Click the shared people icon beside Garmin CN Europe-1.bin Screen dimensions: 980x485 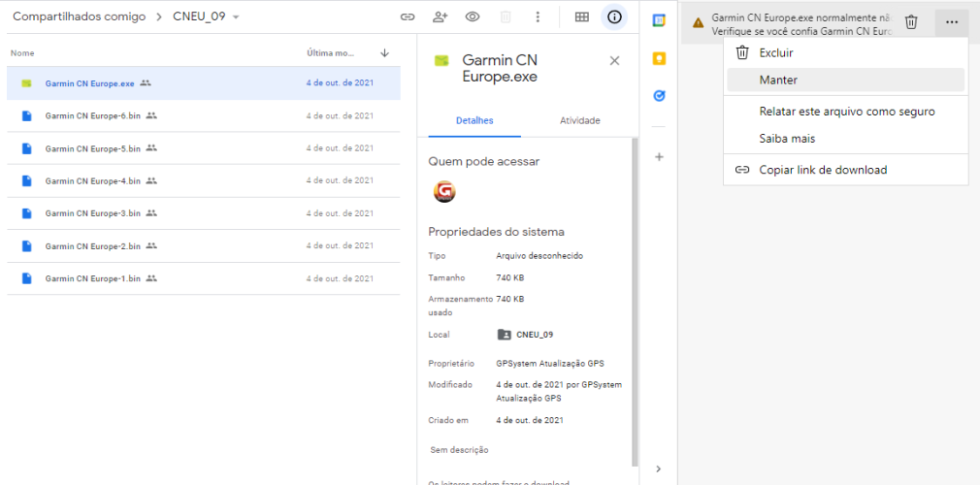(151, 278)
